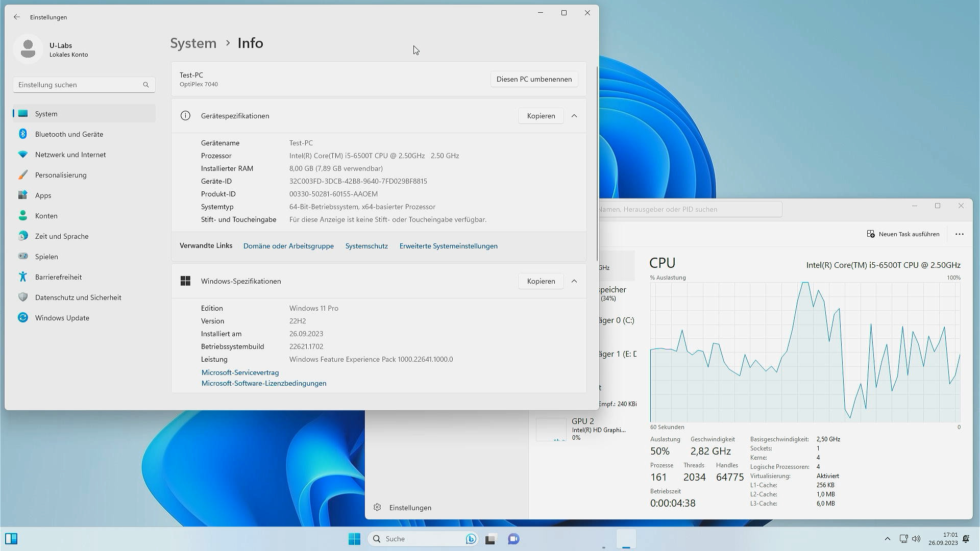Open Apps settings category
The width and height of the screenshot is (980, 551).
pyautogui.click(x=84, y=195)
